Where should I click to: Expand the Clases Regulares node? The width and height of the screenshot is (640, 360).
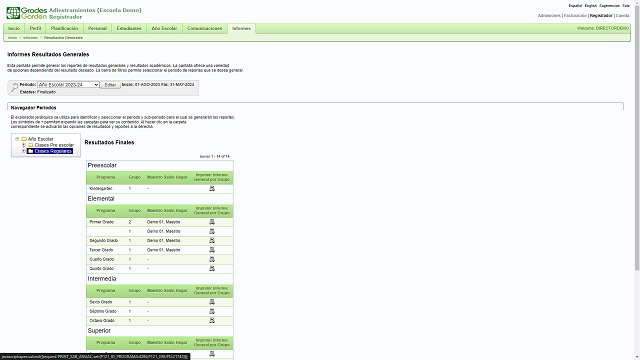click(24, 151)
